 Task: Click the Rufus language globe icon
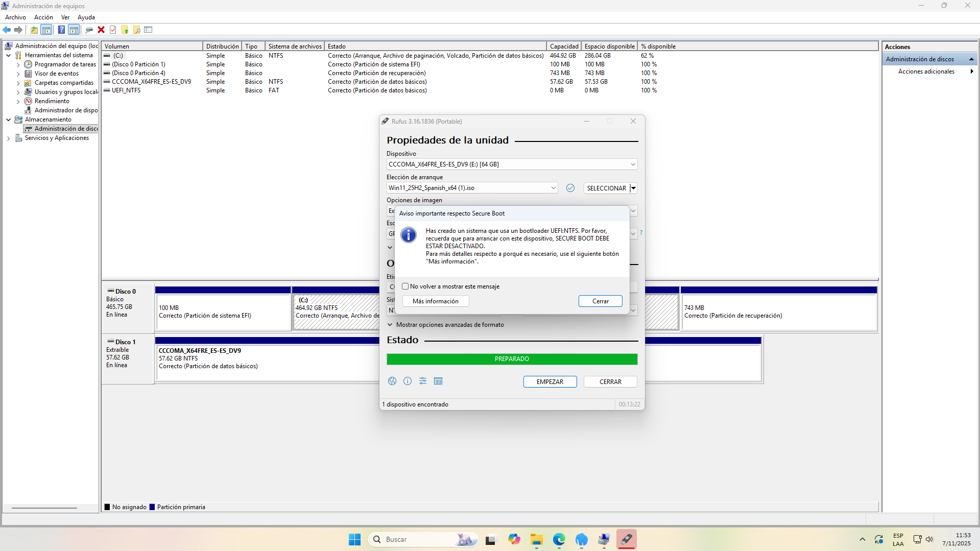pos(392,381)
